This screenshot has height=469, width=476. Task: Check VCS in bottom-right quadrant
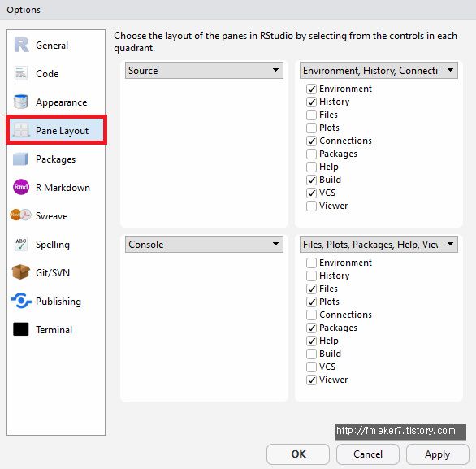coord(311,367)
